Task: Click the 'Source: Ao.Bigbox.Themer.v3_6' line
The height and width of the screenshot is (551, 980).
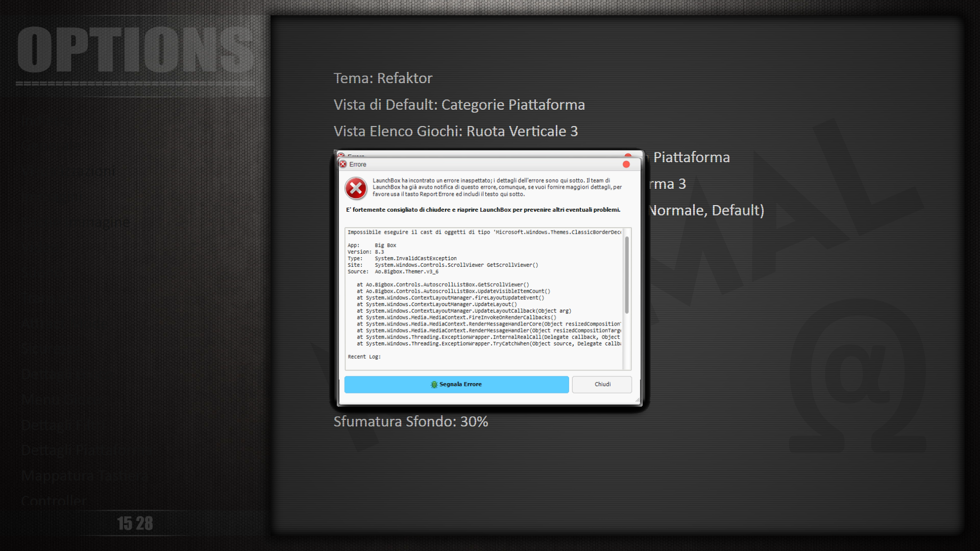Action: coord(393,272)
